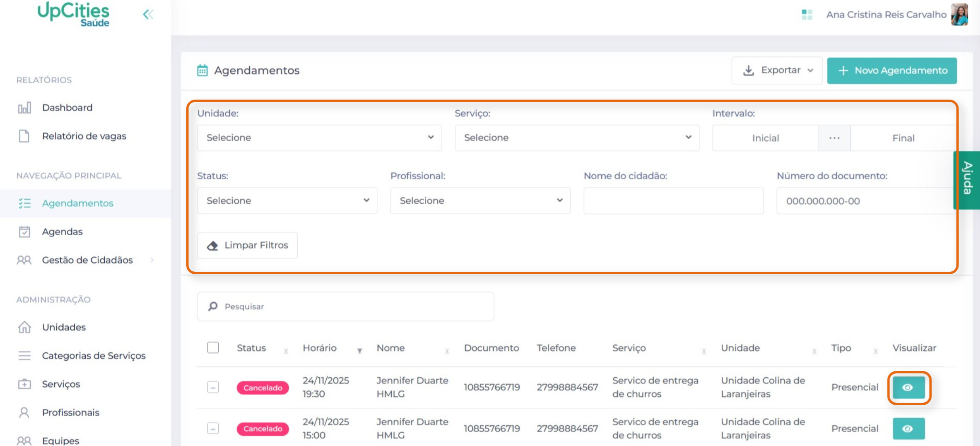This screenshot has height=446, width=980.
Task: Click the Inicial date field in Intervalo
Action: [766, 138]
